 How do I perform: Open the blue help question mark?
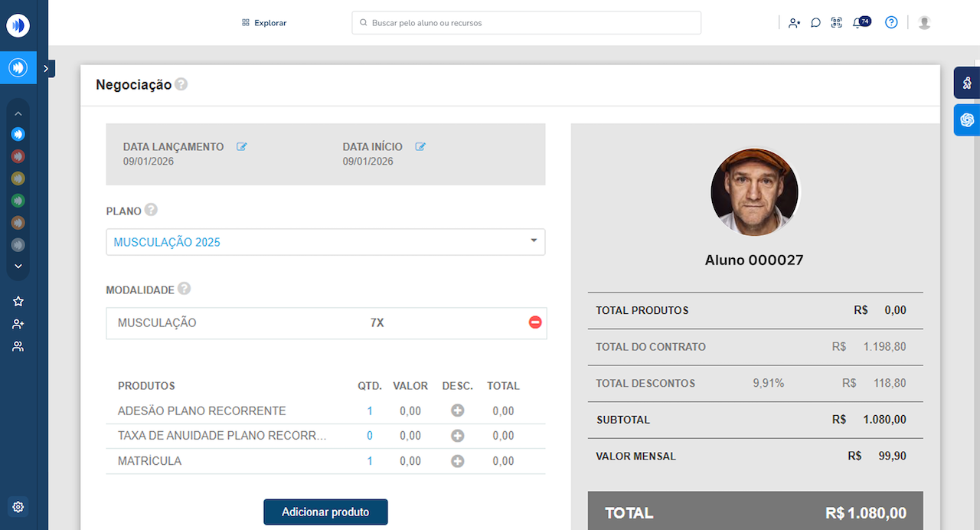pos(891,22)
